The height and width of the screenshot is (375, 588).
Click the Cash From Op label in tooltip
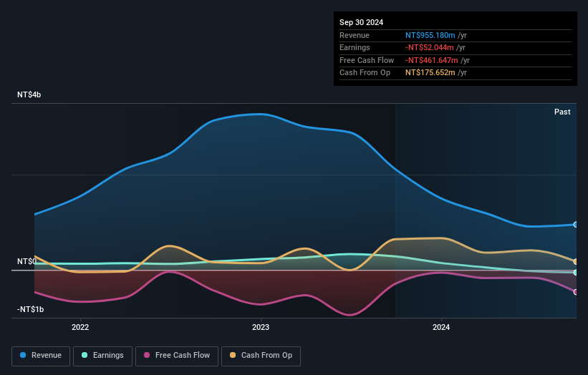pos(365,73)
